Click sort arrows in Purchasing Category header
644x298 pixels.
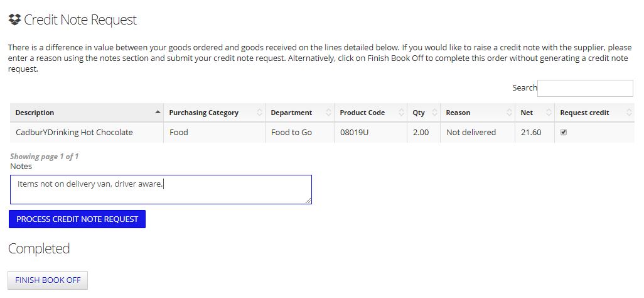[260, 113]
